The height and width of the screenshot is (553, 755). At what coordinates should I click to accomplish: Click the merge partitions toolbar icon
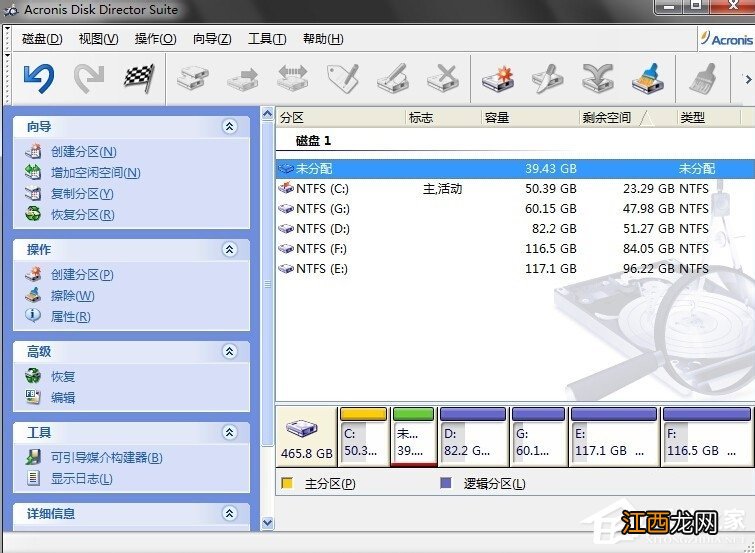tap(598, 79)
